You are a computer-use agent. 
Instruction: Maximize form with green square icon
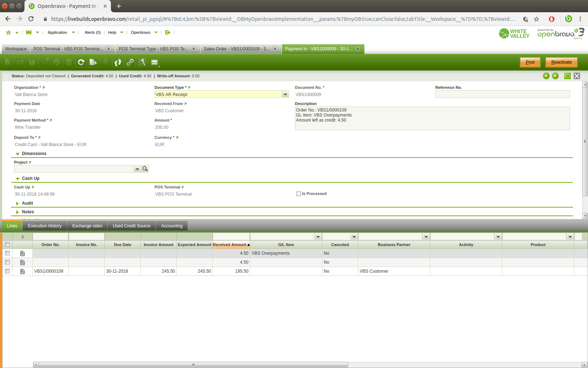tap(567, 76)
